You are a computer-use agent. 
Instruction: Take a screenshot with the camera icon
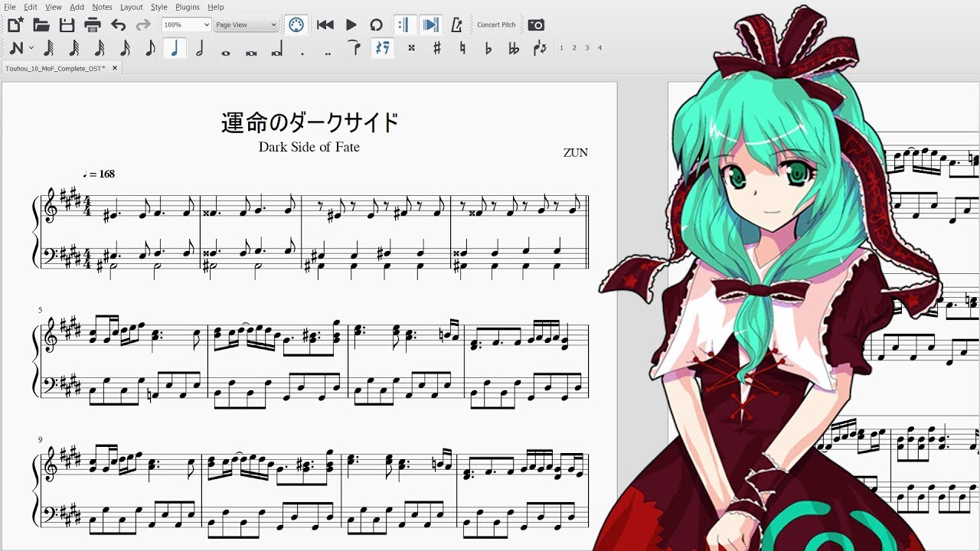[536, 24]
